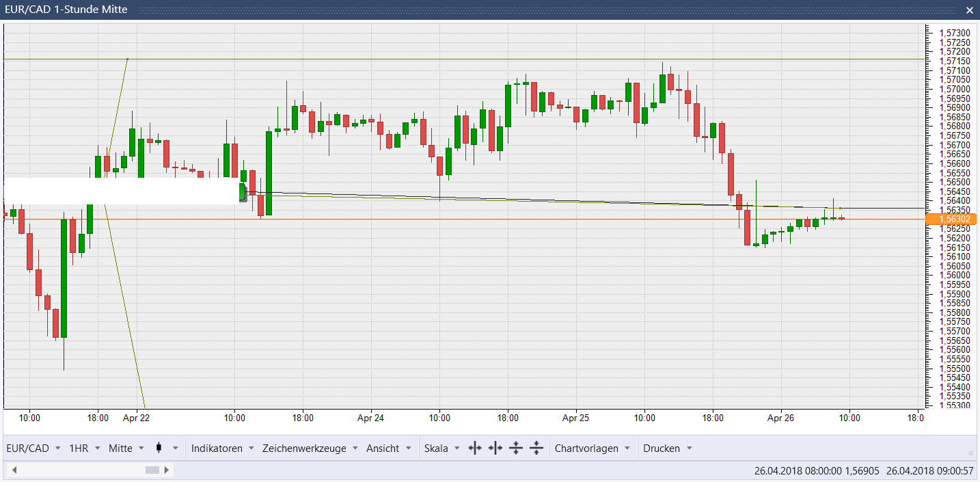Click the Apr 22 time axis label
The image size is (980, 482).
click(136, 418)
